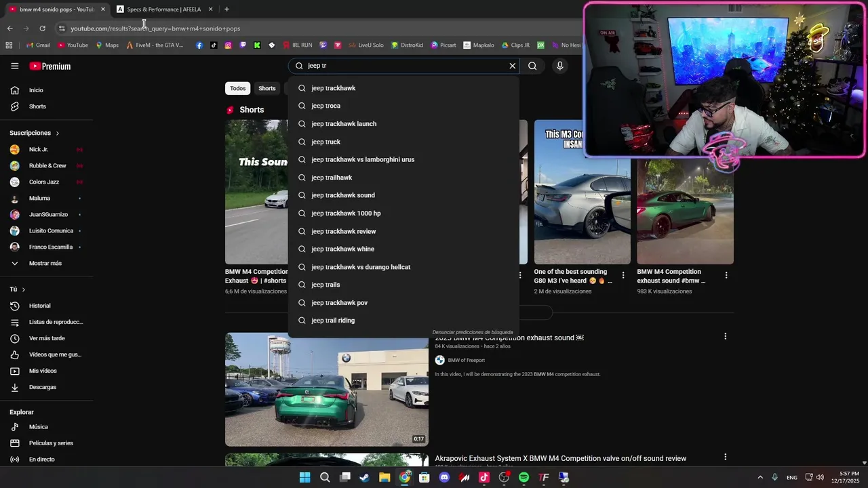Screen dimensions: 868x488
Task: Start voice search with the microphone icon
Action: pyautogui.click(x=559, y=66)
